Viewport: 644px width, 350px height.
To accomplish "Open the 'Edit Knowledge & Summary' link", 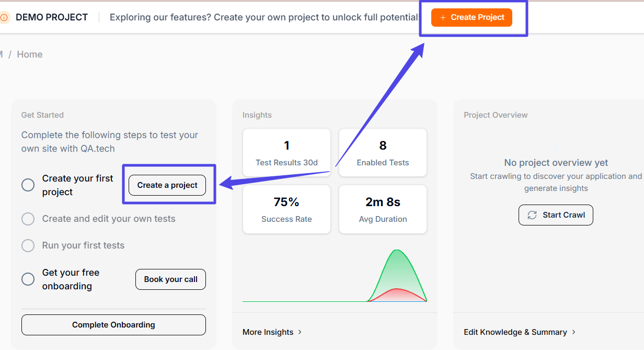I will pyautogui.click(x=515, y=332).
